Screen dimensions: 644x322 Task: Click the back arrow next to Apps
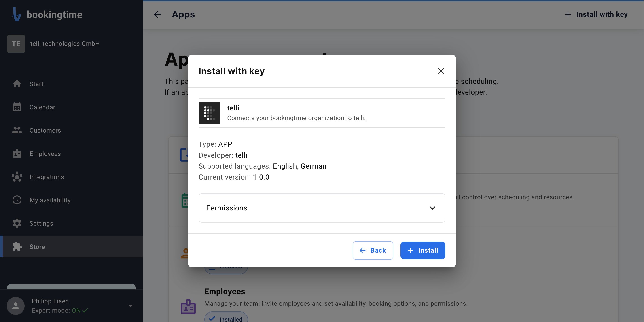tap(157, 14)
